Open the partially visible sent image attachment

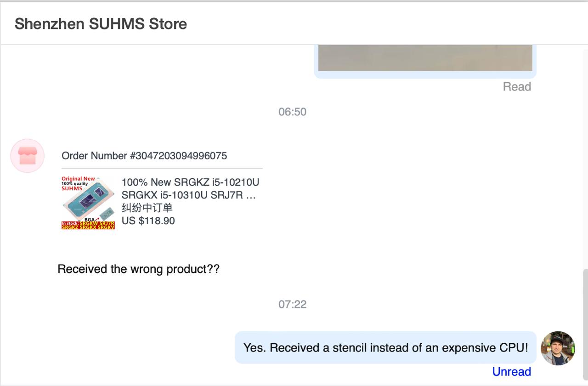[x=425, y=58]
